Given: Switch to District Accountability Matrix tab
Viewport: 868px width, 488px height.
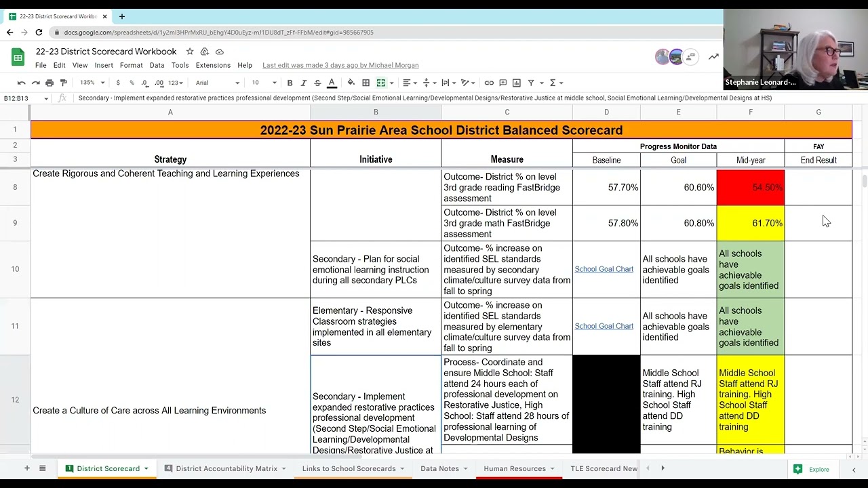Looking at the screenshot, I should point(226,468).
